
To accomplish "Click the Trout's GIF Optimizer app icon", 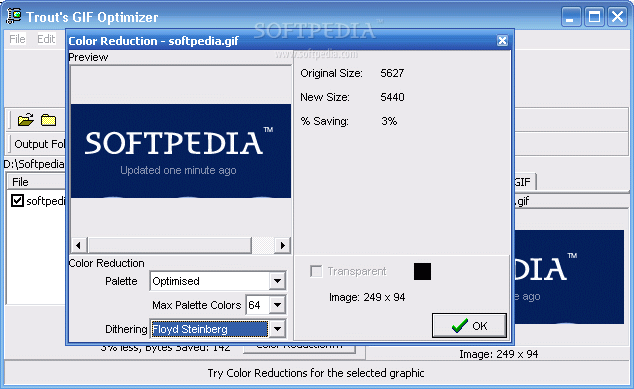I will [x=14, y=16].
